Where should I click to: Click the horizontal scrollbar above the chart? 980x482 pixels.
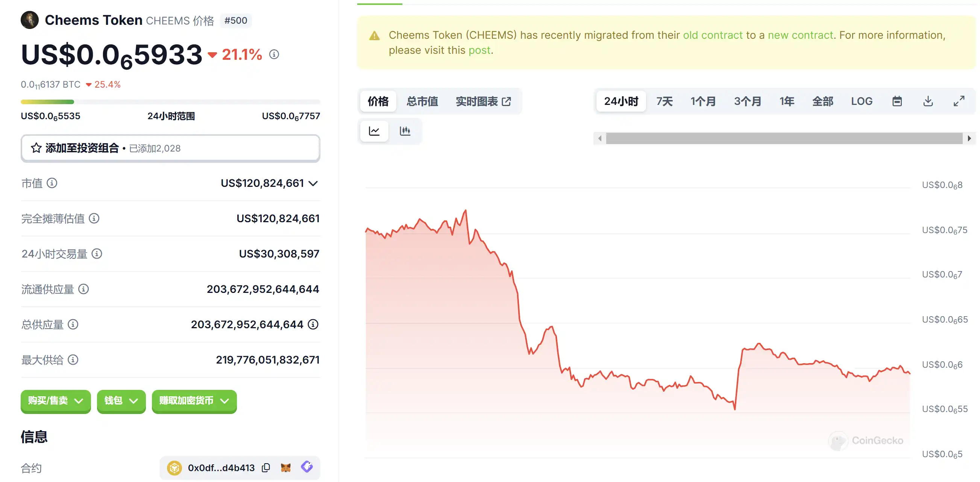coord(784,138)
